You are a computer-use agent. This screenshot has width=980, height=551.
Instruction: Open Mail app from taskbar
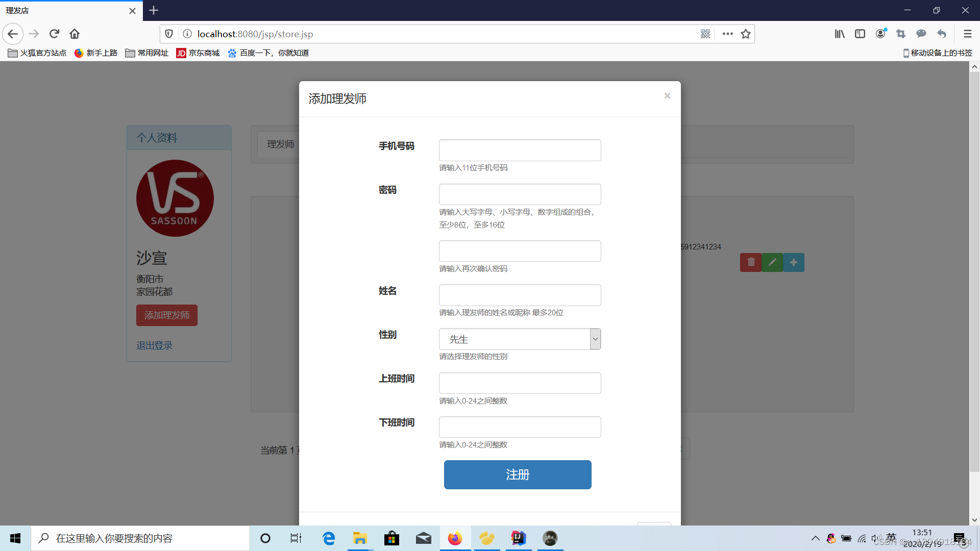click(423, 538)
